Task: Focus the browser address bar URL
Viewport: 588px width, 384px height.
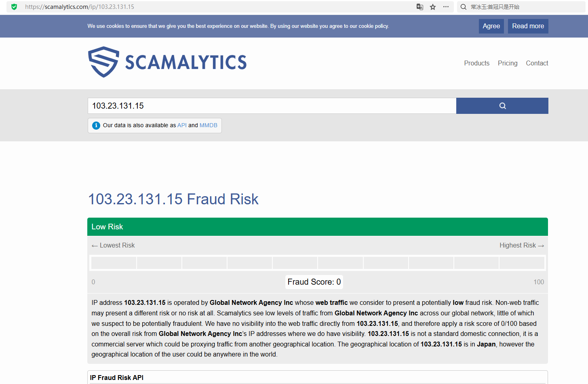Action: click(80, 7)
